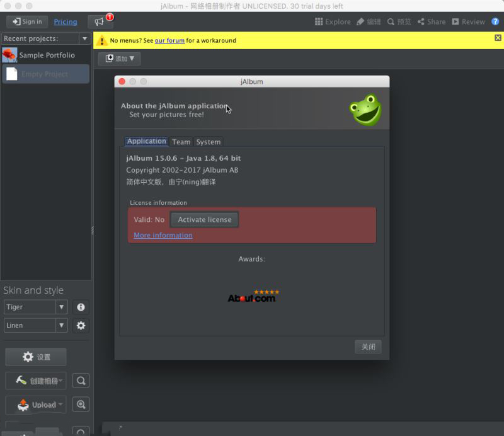The height and width of the screenshot is (436, 504).
Task: Open the 预览 preview mode
Action: [x=399, y=21]
